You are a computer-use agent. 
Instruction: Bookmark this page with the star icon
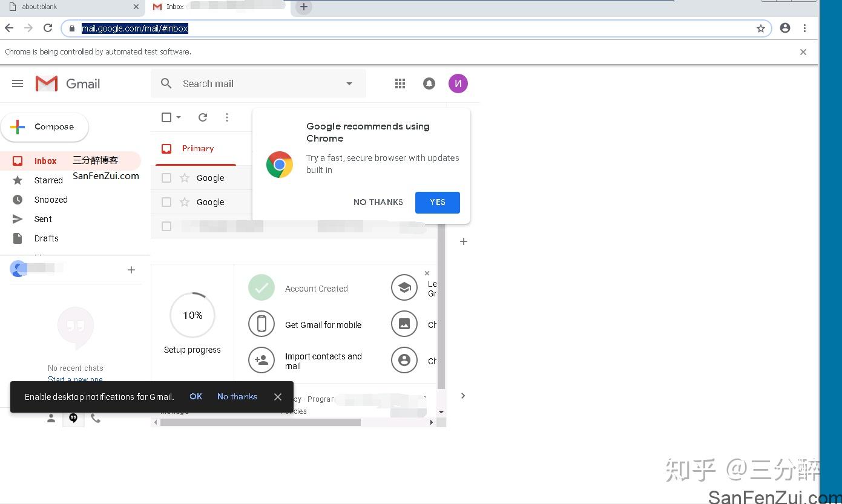pos(761,28)
